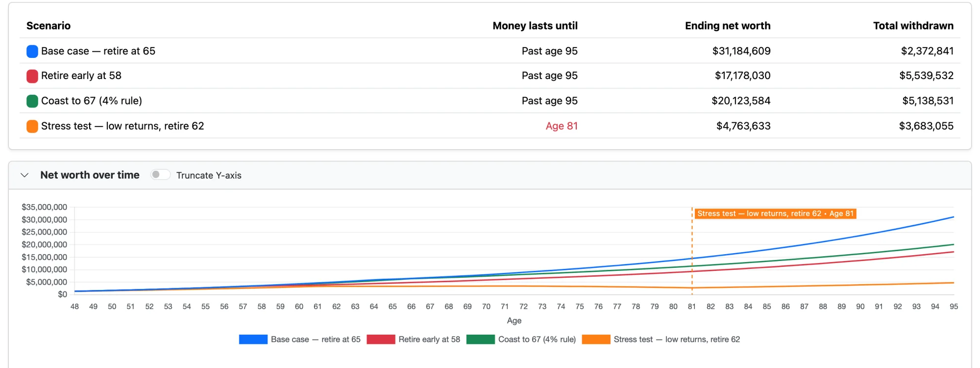The image size is (980, 368).
Task: Collapse the Net worth over time section
Action: coord(24,175)
